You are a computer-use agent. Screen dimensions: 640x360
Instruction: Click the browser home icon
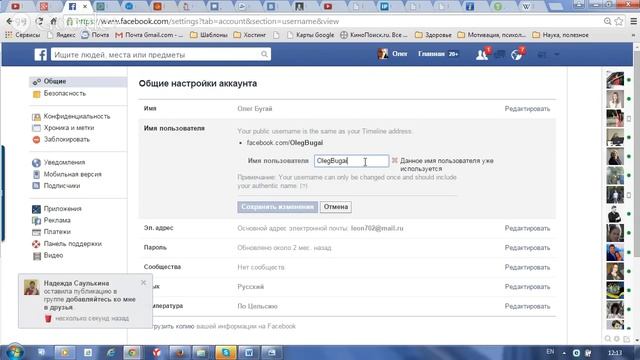click(53, 21)
